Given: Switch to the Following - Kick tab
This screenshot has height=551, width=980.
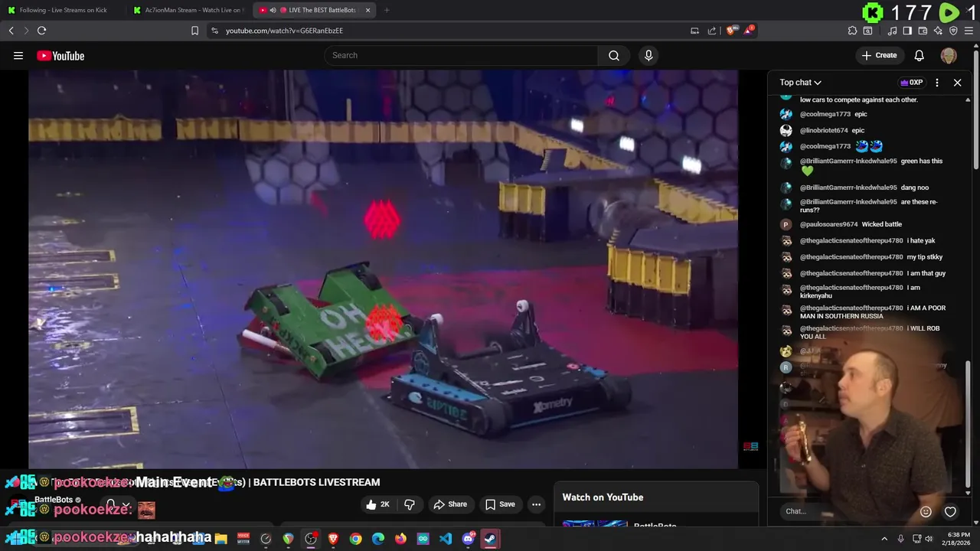Looking at the screenshot, I should tap(64, 10).
